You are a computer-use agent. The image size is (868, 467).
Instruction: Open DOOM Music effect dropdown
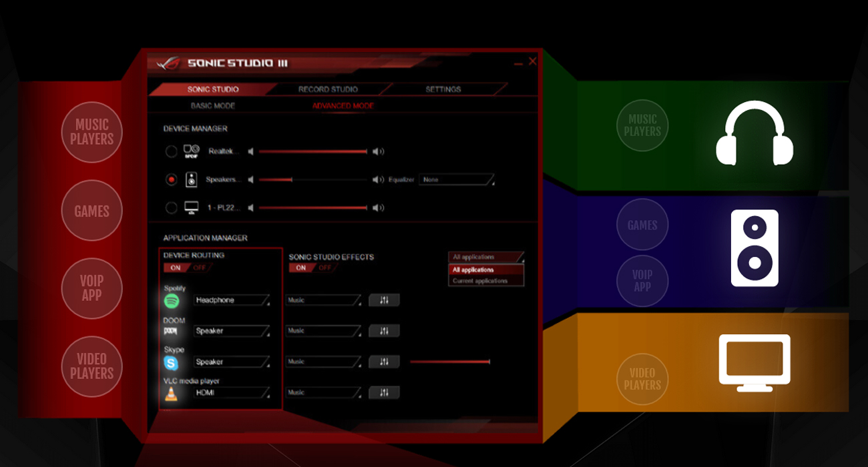click(x=324, y=331)
